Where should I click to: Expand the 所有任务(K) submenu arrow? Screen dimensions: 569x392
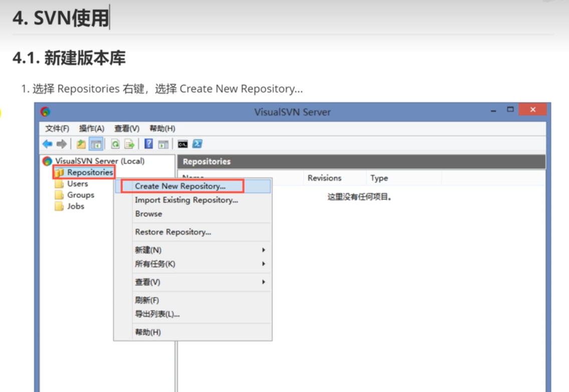coord(264,264)
